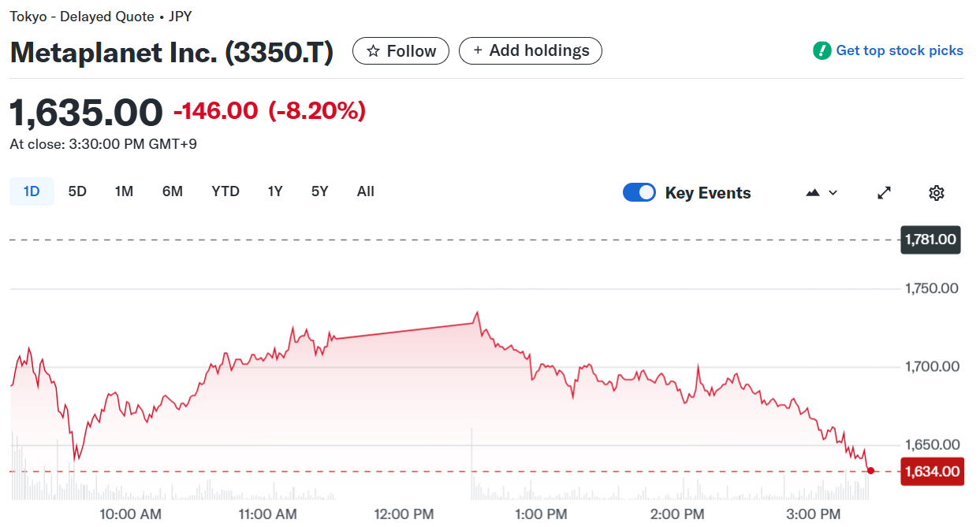Select the 1M chart range
The width and height of the screenshot is (980, 527).
tap(124, 191)
